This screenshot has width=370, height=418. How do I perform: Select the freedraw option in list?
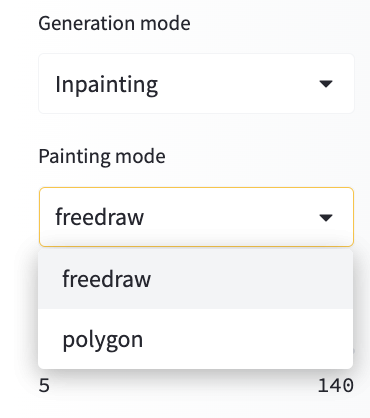tap(195, 279)
